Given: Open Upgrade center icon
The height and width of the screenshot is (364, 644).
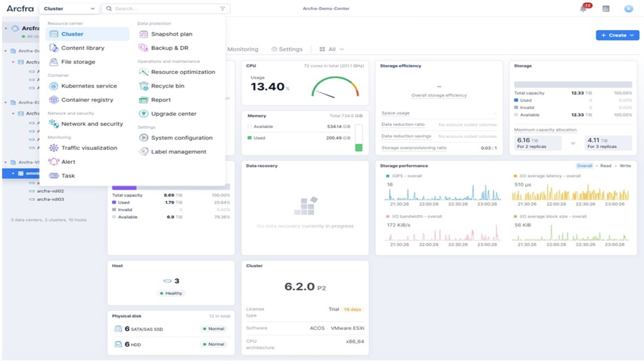Looking at the screenshot, I should pyautogui.click(x=143, y=114).
